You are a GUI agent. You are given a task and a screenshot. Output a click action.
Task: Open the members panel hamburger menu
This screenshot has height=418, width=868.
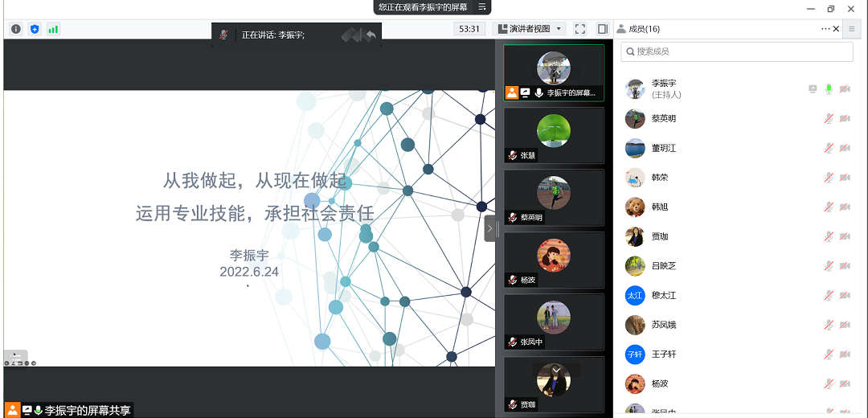(852, 29)
